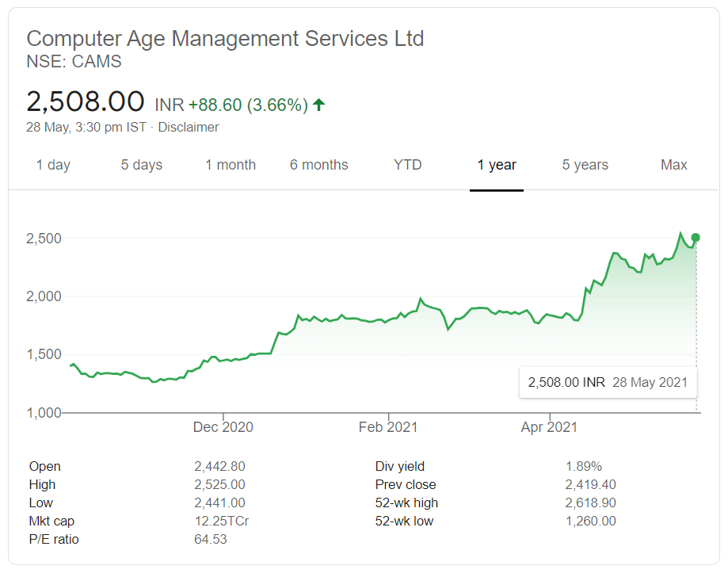Open the 1 month chart tab
The height and width of the screenshot is (577, 728).
[x=231, y=165]
